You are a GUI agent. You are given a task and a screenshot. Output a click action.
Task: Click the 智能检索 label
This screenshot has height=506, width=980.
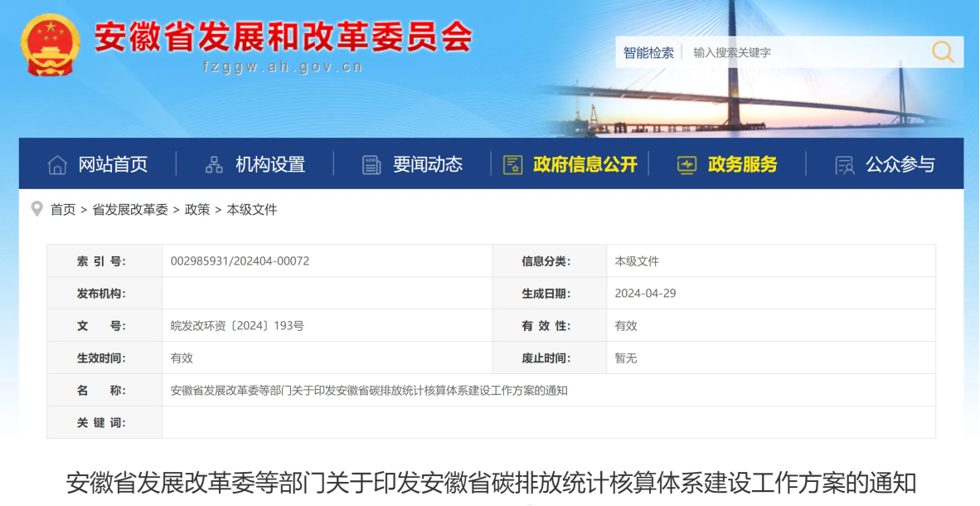point(648,52)
